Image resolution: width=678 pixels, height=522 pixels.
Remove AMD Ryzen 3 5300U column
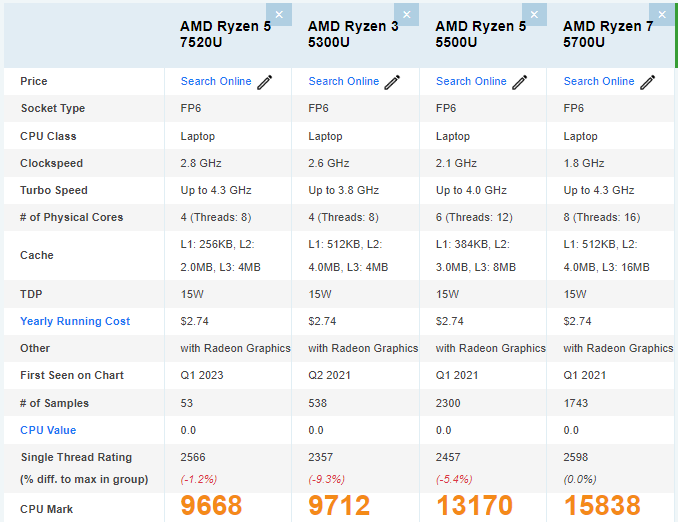[x=406, y=15]
